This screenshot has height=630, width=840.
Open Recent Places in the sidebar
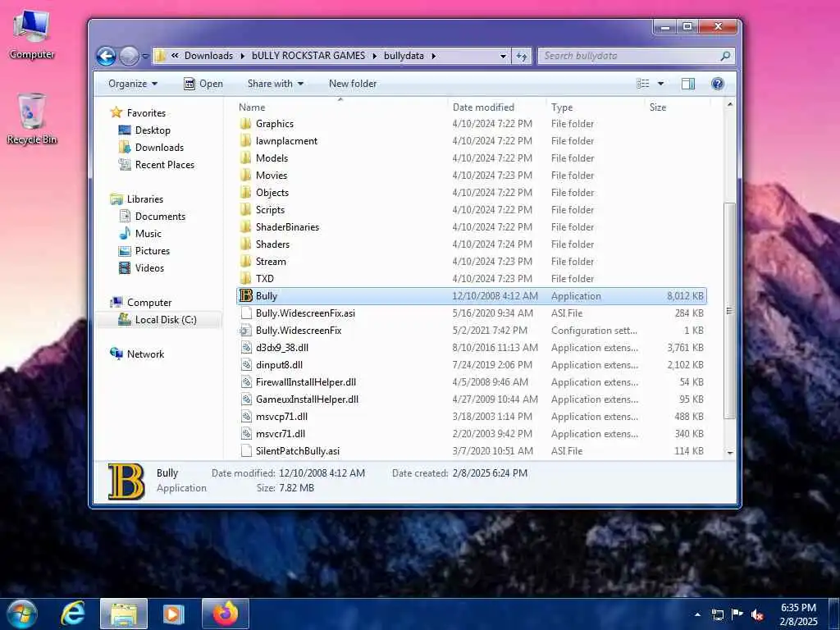pyautogui.click(x=164, y=164)
